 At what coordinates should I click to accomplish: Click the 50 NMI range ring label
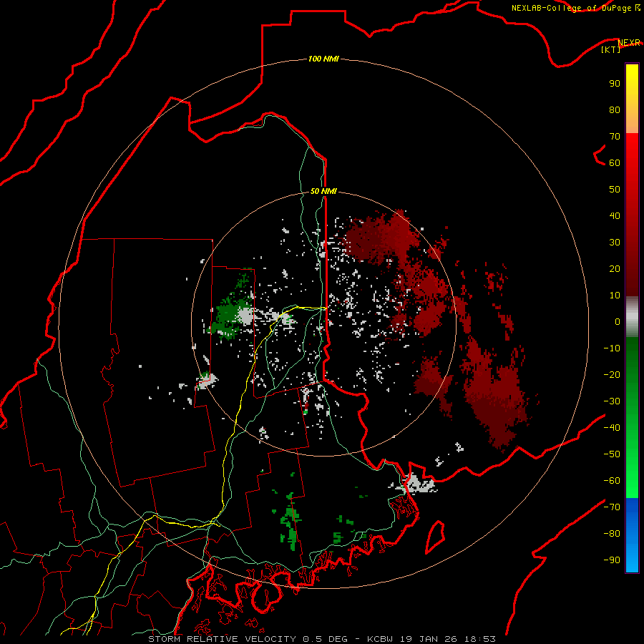323,191
